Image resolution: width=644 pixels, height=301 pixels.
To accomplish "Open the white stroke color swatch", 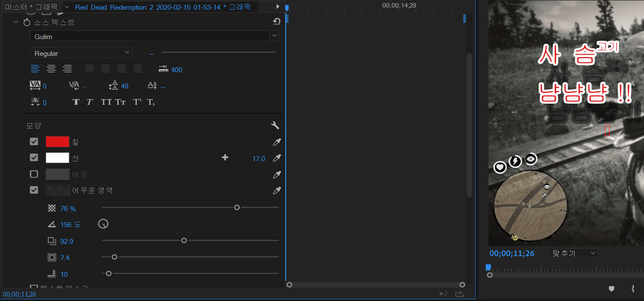I will [x=58, y=158].
